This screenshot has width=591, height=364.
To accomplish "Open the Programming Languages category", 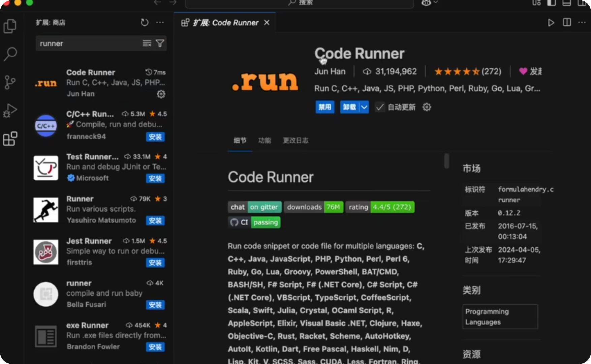I will pos(500,316).
